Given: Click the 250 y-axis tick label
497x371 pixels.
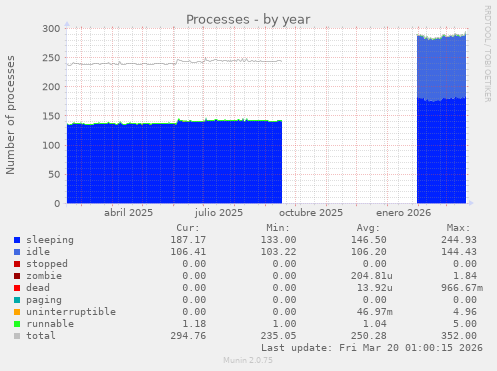Looking at the screenshot, I should tap(51, 58).
